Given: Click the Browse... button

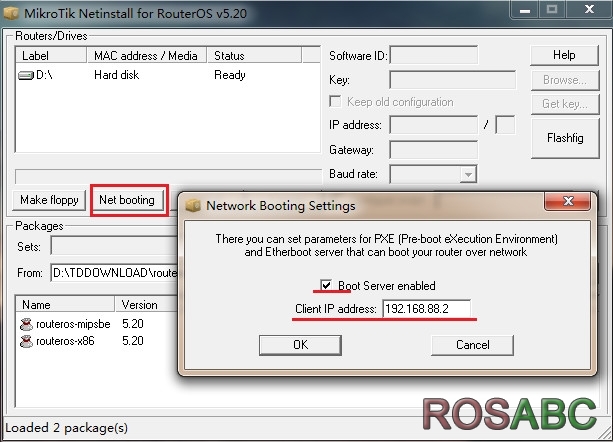Looking at the screenshot, I should point(565,80).
